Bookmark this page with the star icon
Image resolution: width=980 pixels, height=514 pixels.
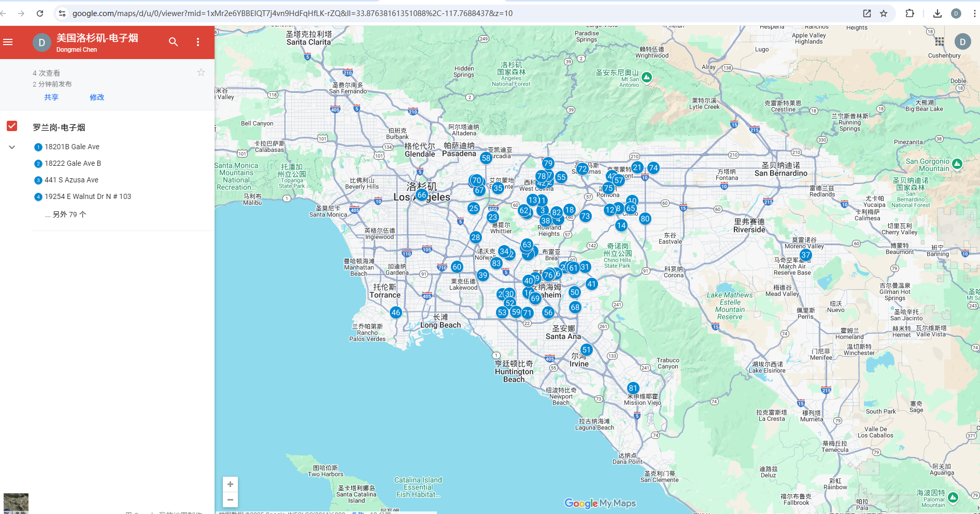[x=884, y=13]
